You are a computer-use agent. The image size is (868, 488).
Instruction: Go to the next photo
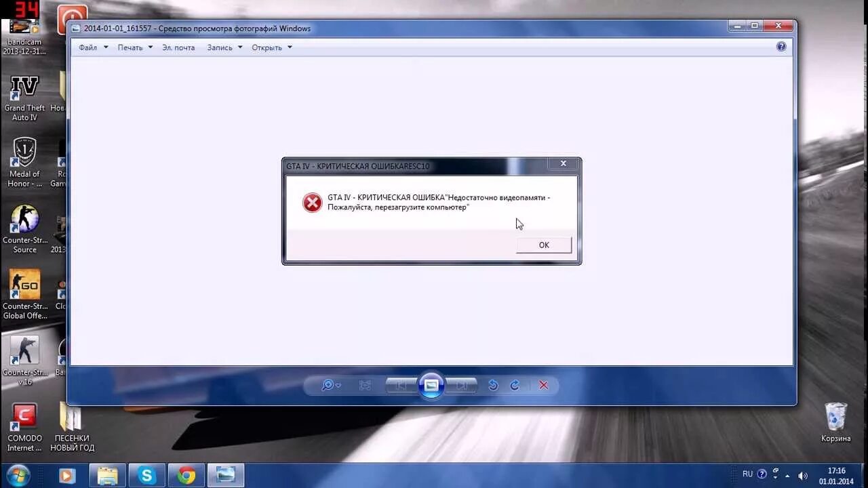pyautogui.click(x=462, y=385)
